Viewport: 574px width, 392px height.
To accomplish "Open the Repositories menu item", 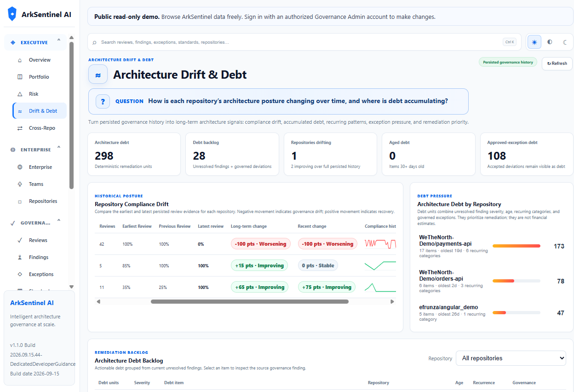I will pos(40,201).
